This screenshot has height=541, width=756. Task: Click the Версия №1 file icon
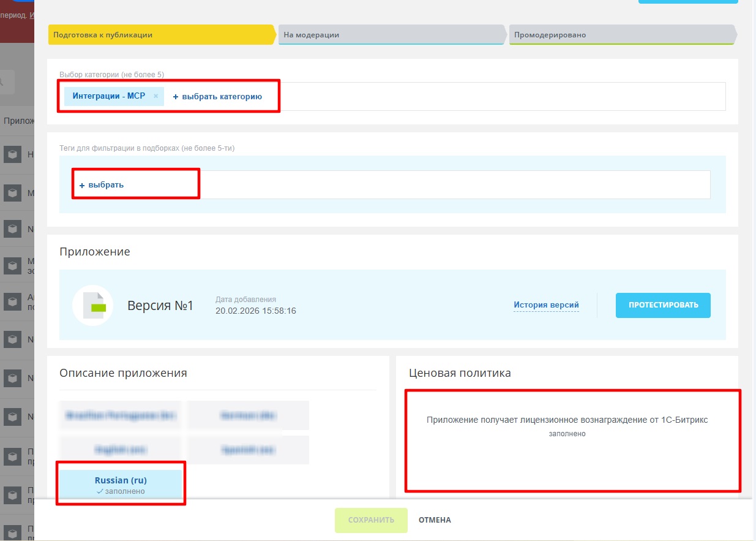click(92, 305)
